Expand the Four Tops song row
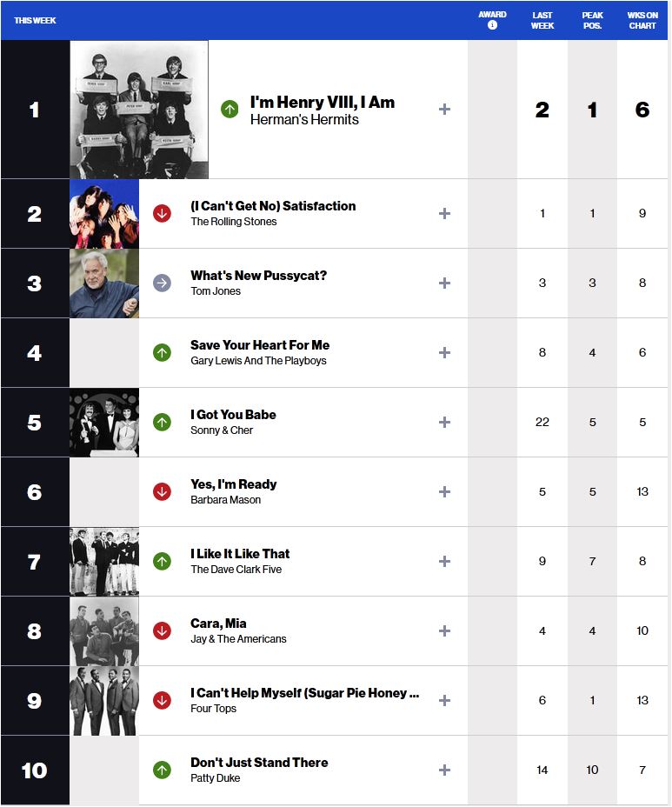 (x=444, y=700)
